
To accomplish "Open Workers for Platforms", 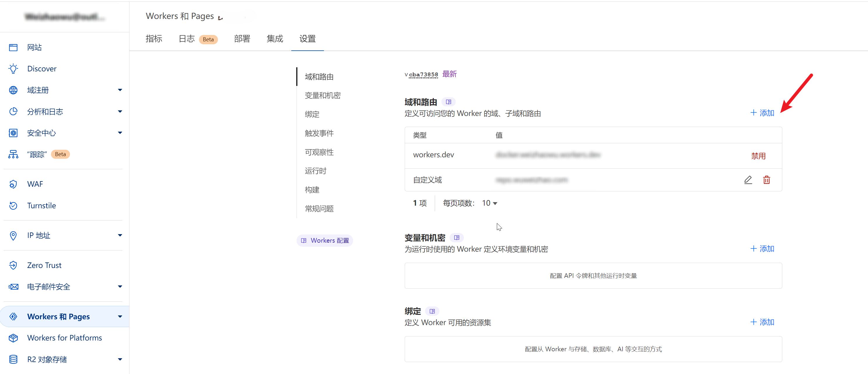I will coord(64,338).
